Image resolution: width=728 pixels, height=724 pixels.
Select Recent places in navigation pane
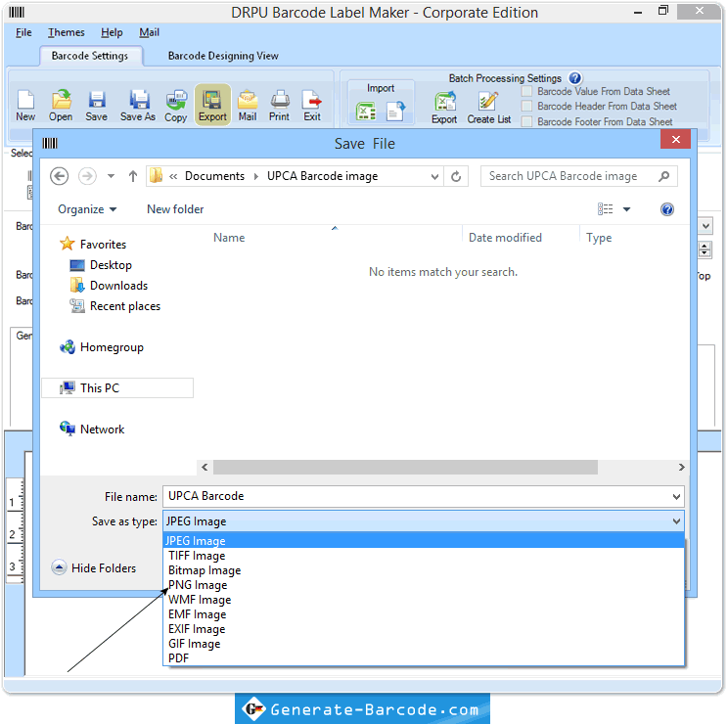coord(115,306)
